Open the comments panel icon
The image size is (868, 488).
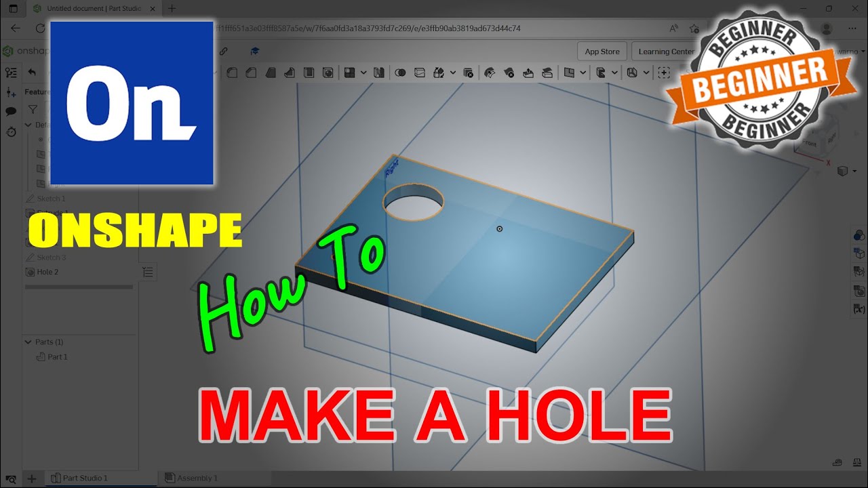click(11, 112)
